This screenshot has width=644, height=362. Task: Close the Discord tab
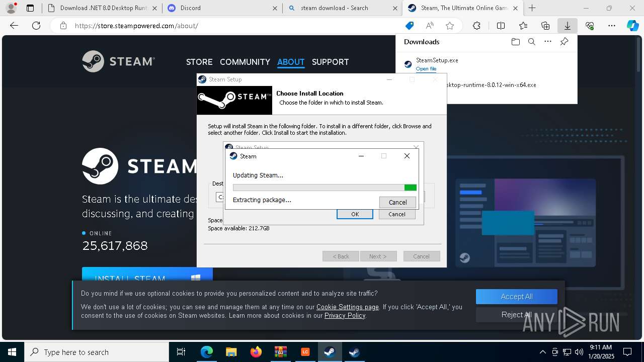click(x=275, y=8)
